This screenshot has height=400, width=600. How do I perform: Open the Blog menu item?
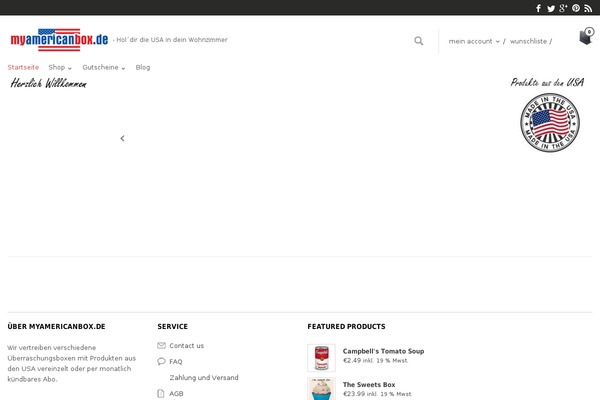tap(143, 67)
